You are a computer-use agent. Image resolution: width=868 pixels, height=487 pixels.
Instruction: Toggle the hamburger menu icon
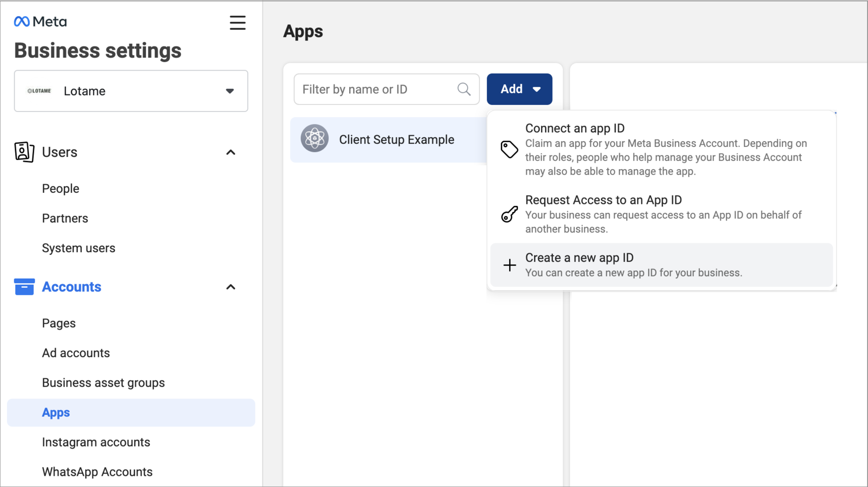click(x=237, y=23)
